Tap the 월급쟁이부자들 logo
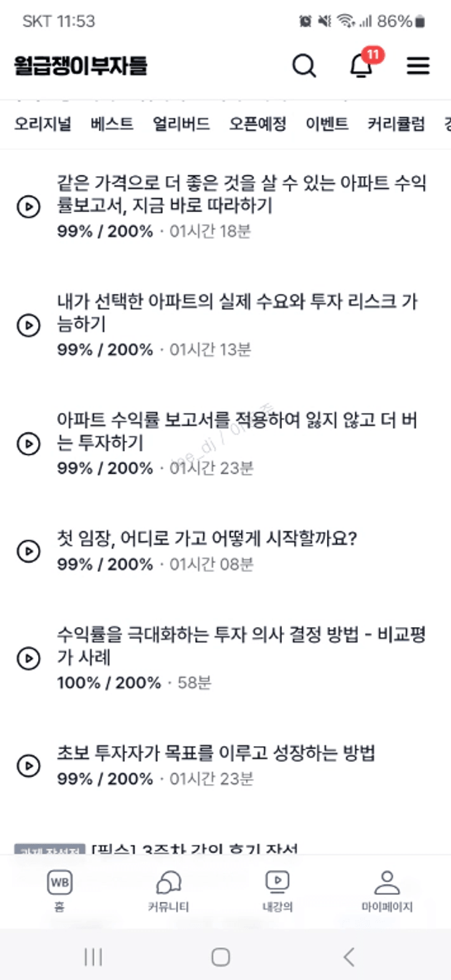 click(80, 66)
